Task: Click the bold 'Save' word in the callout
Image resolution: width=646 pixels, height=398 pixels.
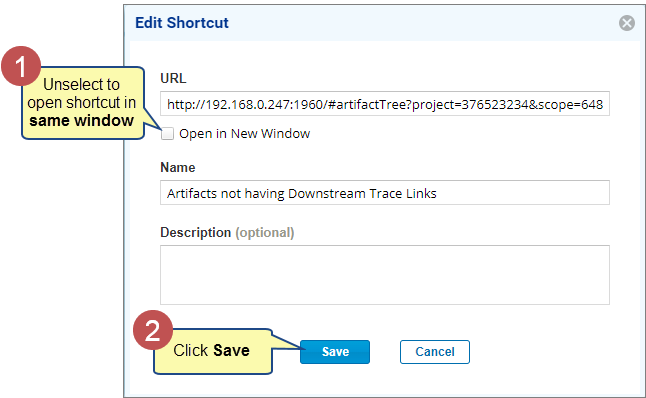Action: pyautogui.click(x=231, y=351)
